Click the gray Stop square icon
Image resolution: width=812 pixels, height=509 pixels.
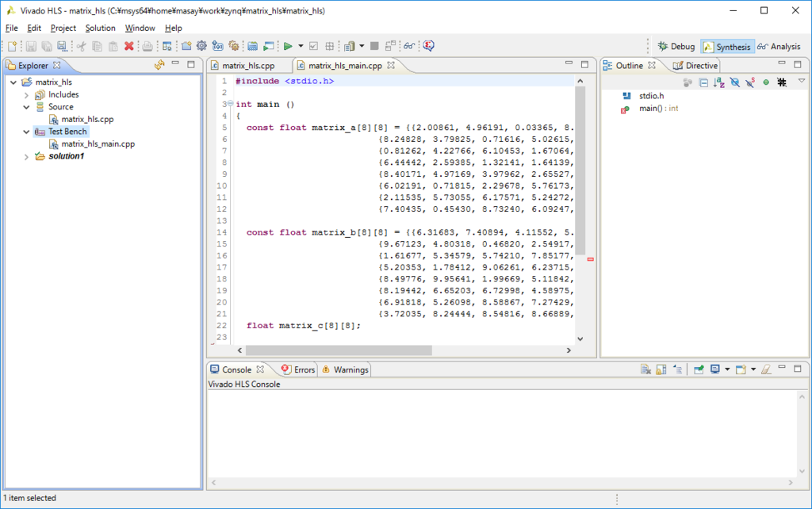374,46
